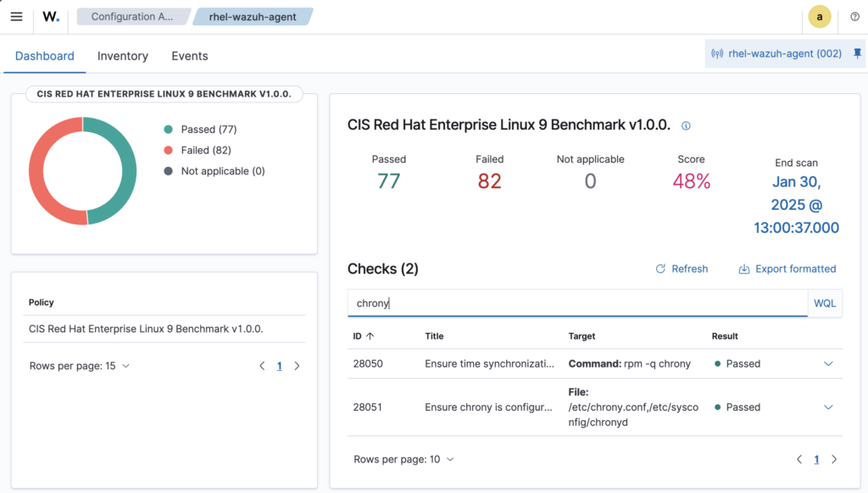Click the Wazuh W. logo
The width and height of the screenshot is (868, 493).
[51, 17]
